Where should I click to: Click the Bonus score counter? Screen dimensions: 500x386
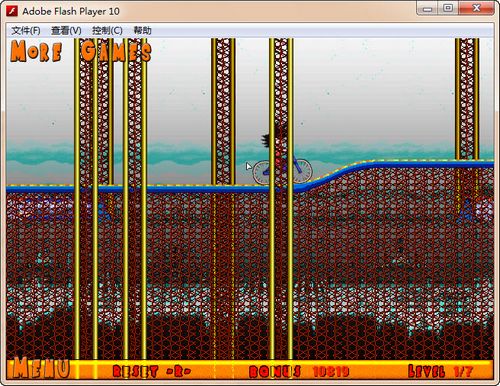pyautogui.click(x=299, y=371)
